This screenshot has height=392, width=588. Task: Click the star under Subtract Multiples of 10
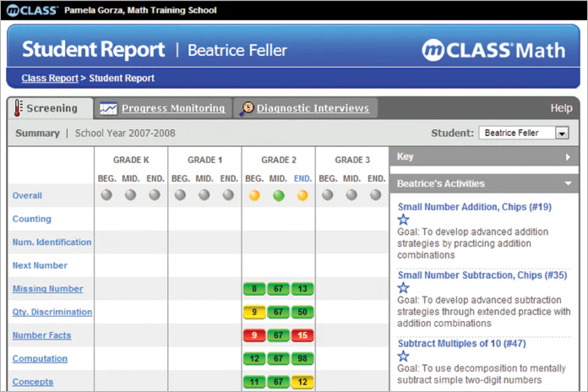pos(404,356)
